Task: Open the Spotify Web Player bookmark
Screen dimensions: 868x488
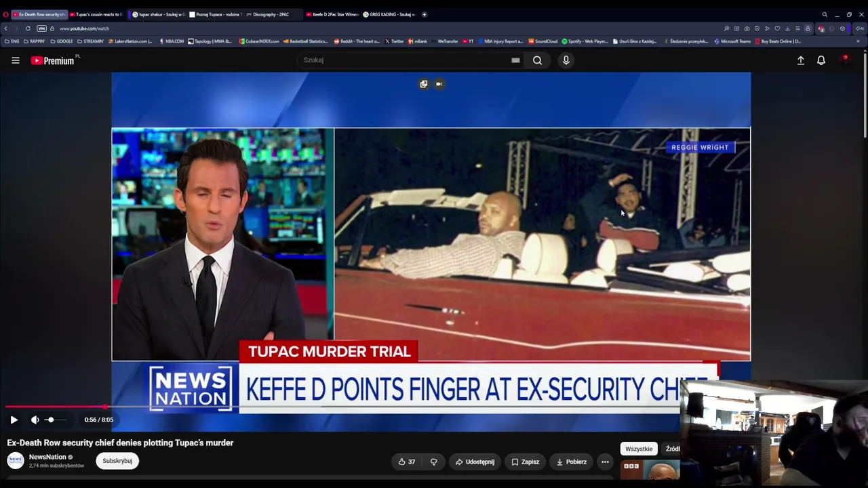Action: 585,41
